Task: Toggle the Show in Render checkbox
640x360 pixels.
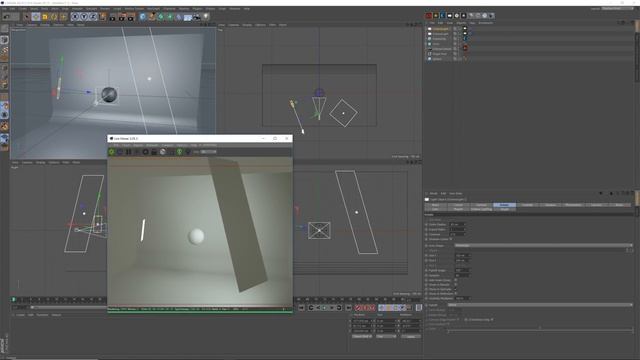Action: pos(456,284)
